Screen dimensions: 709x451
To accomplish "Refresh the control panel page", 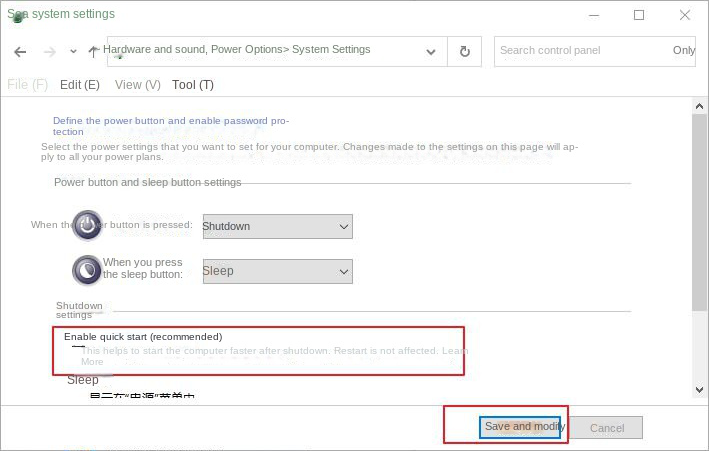I will 464,52.
